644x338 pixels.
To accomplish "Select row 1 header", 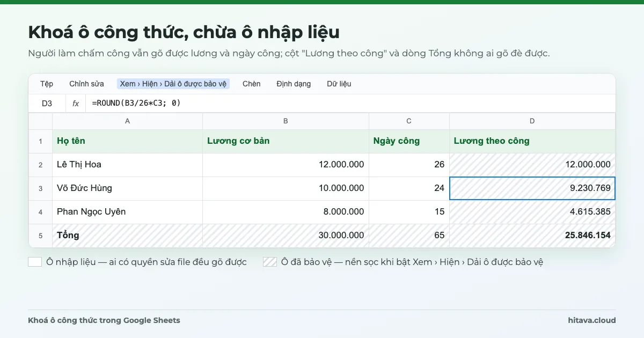I will pyautogui.click(x=40, y=142).
